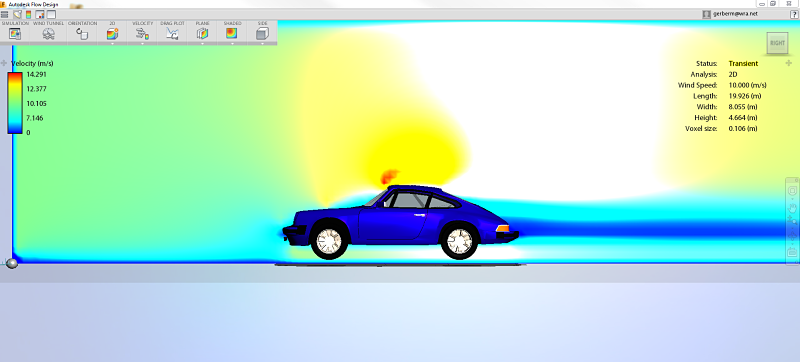Open the help question mark button
This screenshot has width=800, height=362.
click(794, 14)
